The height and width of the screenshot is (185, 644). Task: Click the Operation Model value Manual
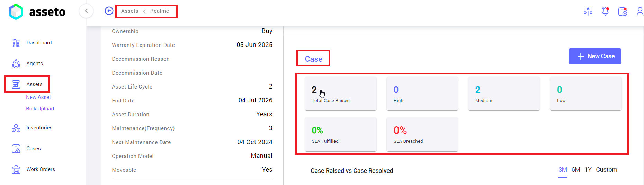point(262,156)
